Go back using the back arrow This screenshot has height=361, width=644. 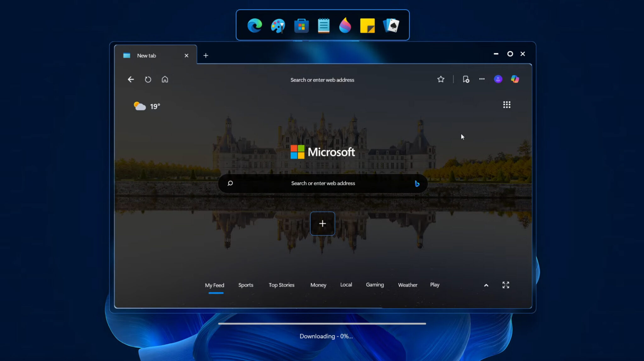coord(130,79)
